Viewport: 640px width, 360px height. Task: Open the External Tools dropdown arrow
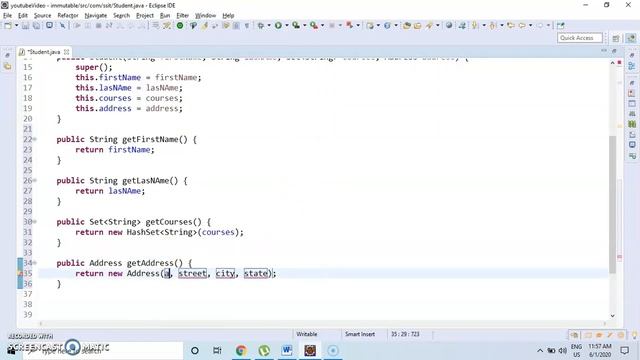(x=322, y=25)
